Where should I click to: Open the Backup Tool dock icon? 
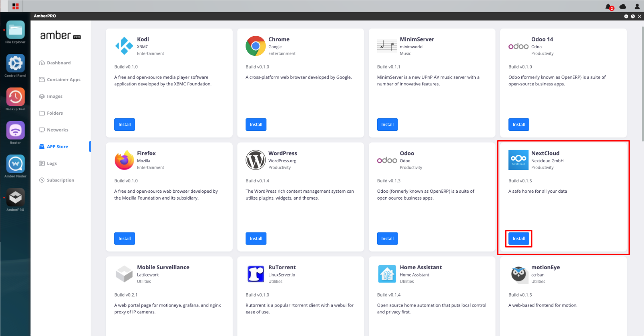[15, 97]
